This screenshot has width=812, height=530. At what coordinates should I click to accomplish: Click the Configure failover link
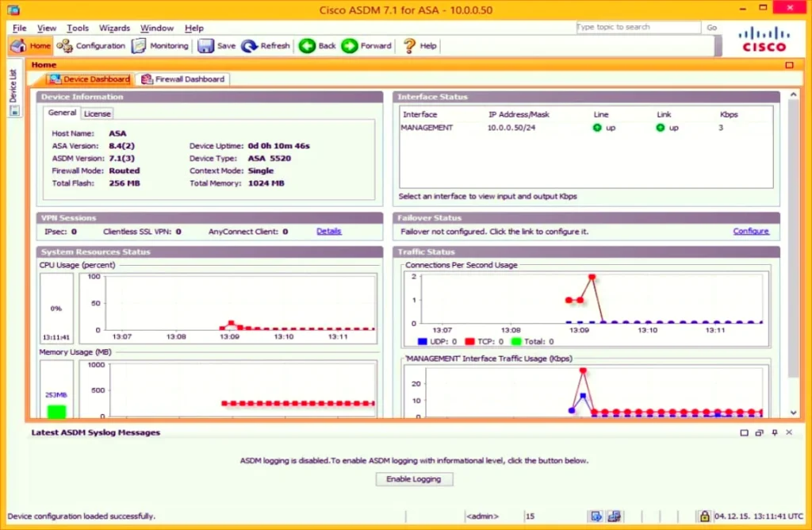751,231
